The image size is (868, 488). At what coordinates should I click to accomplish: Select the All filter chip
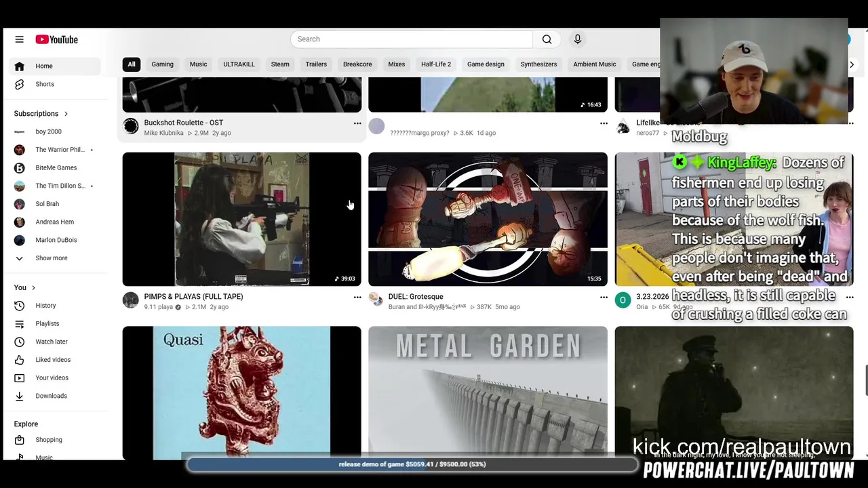click(132, 64)
